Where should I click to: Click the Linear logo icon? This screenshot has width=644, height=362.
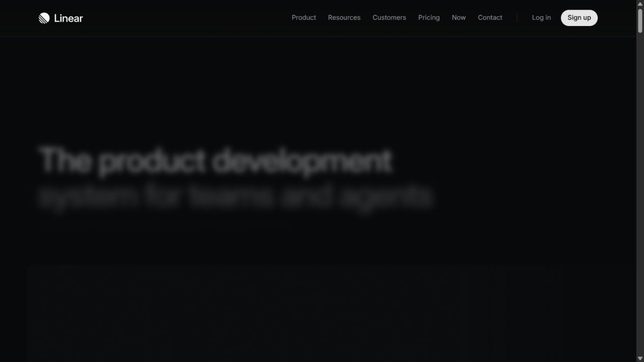[x=44, y=18]
